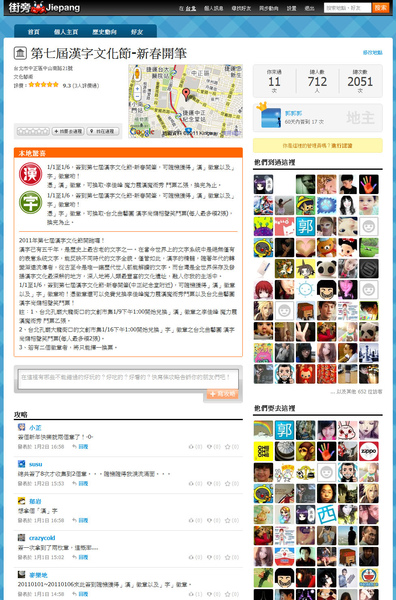Click the Google logo on the map
Viewport: 396px width, 600px height.
[142, 132]
